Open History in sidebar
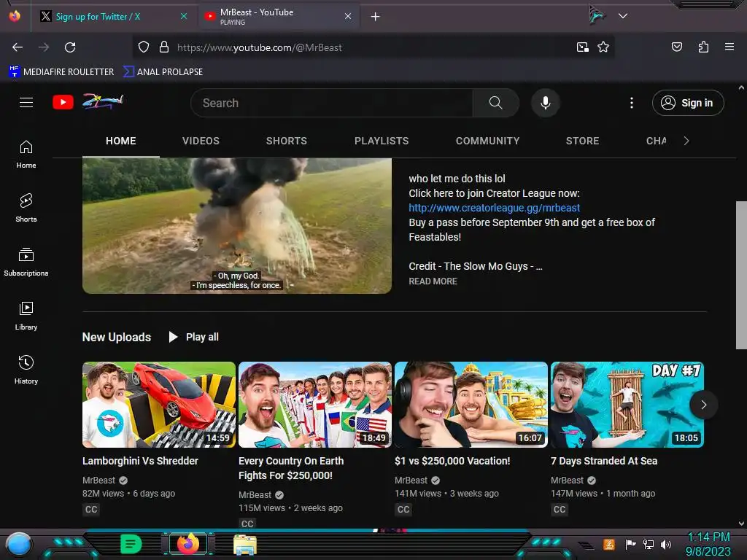747x560 pixels. [x=26, y=370]
